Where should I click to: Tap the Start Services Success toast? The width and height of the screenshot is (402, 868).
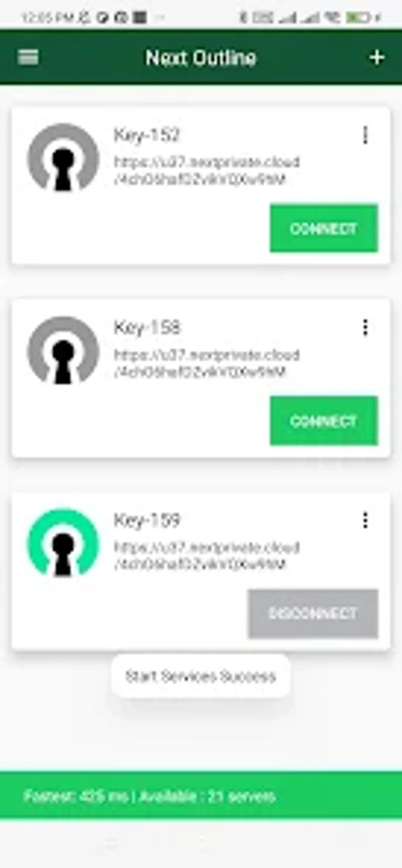pyautogui.click(x=201, y=676)
